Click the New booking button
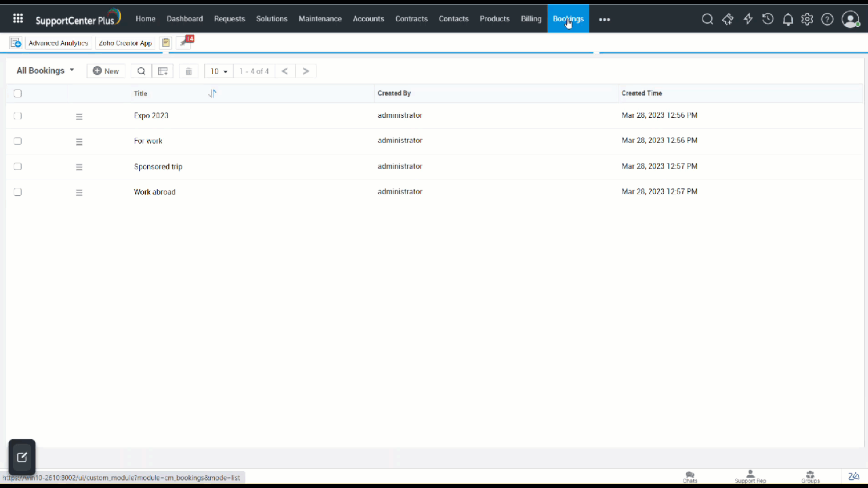The height and width of the screenshot is (488, 868). click(106, 71)
